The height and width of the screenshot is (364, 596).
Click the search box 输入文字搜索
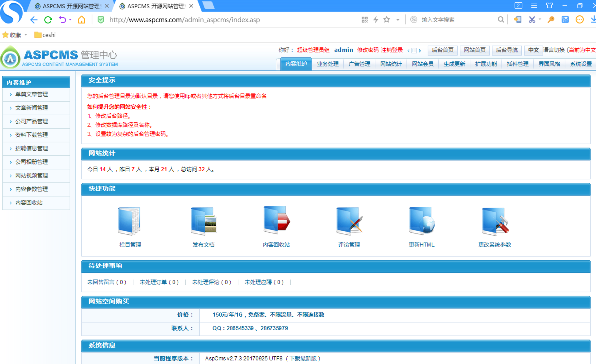click(457, 20)
